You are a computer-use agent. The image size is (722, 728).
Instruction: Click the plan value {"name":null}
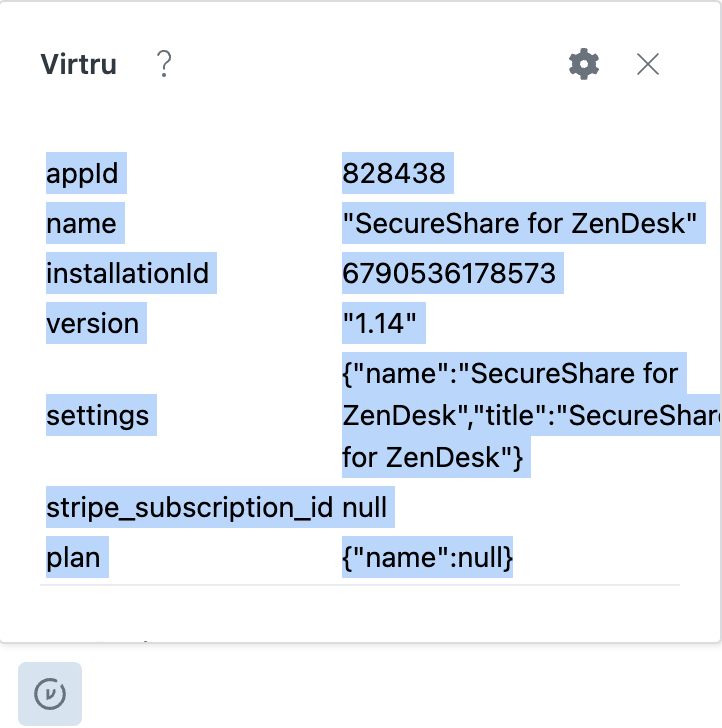point(427,557)
